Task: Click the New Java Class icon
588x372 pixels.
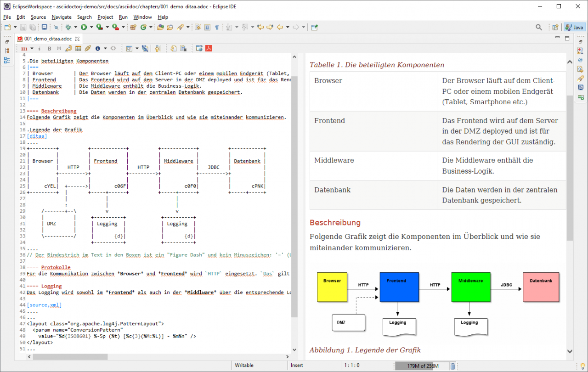Action: 143,27
